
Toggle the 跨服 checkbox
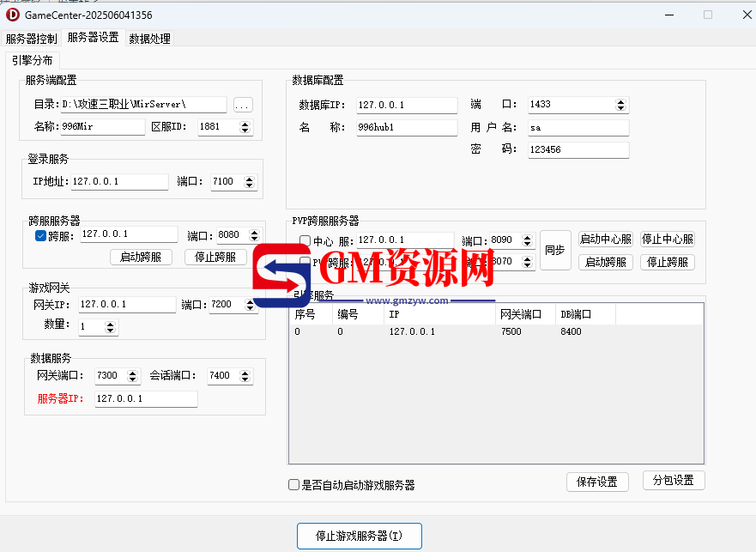point(40,236)
